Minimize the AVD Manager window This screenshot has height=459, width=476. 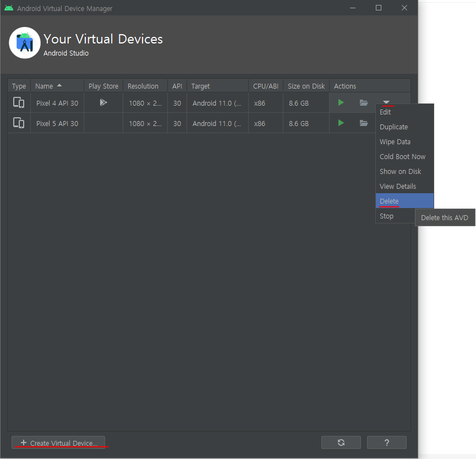[353, 8]
